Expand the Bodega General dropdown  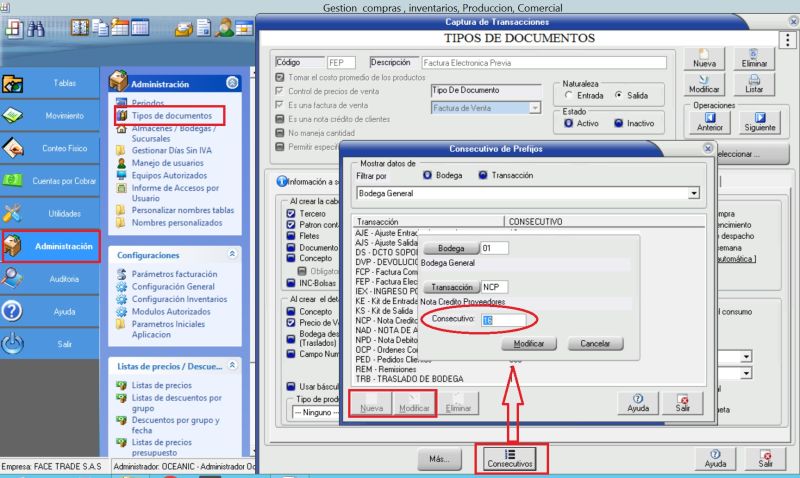click(x=693, y=193)
